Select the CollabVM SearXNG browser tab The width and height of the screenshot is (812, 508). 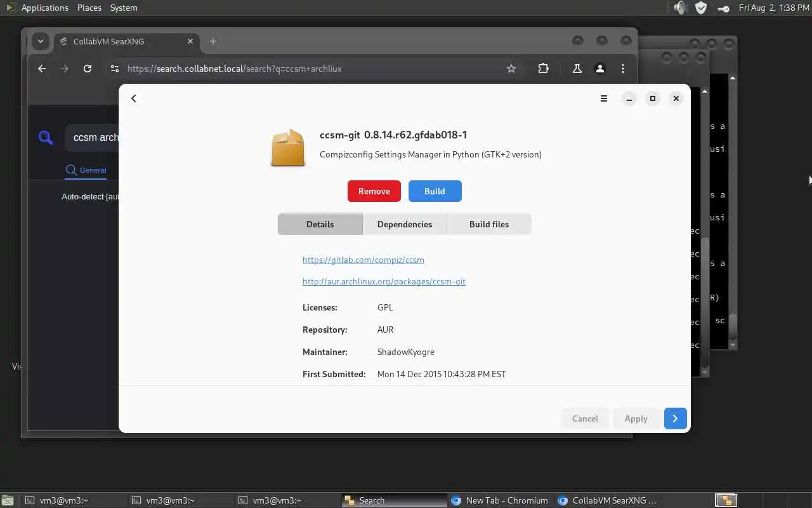(x=127, y=41)
